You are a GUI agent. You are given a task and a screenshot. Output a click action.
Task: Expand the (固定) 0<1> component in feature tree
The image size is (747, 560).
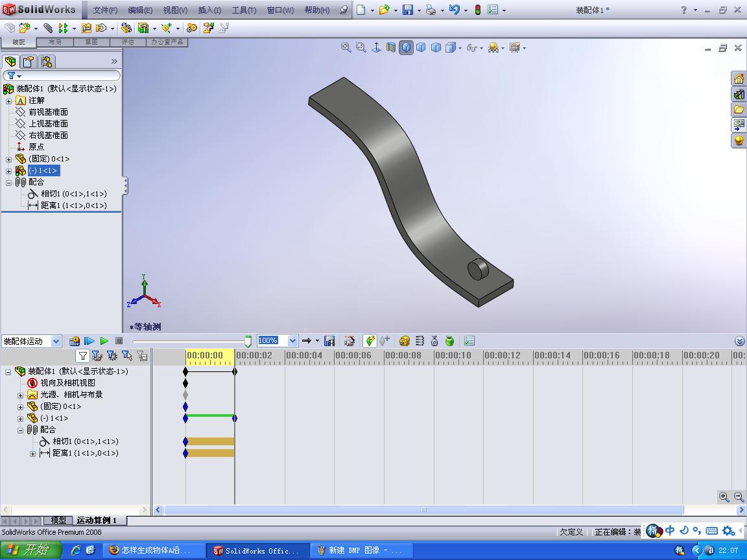coord(8,159)
